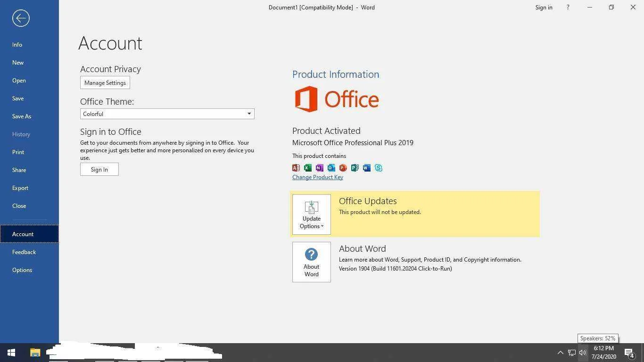Click the Skype icon under product contents
Screen dimensions: 644x362
point(379,168)
